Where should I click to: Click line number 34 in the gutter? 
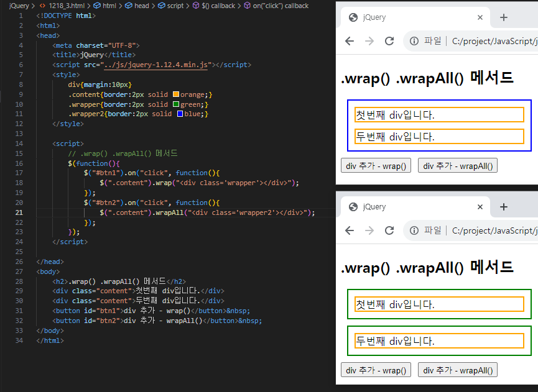pos(19,340)
